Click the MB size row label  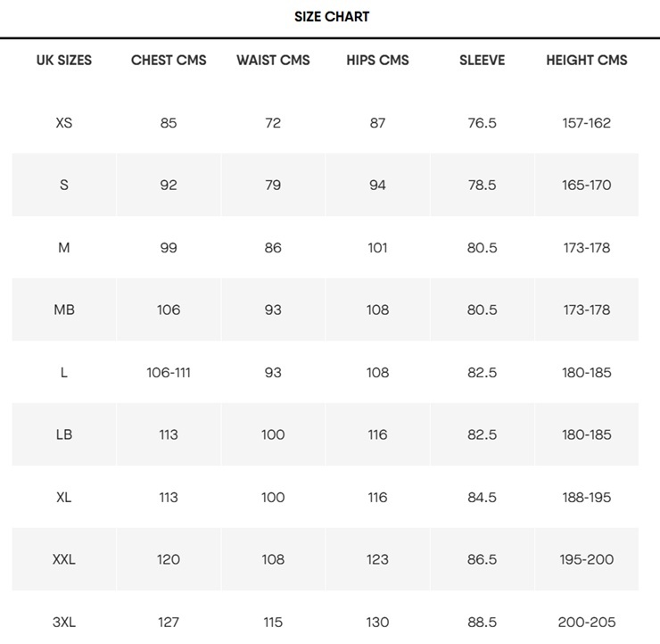[64, 310]
